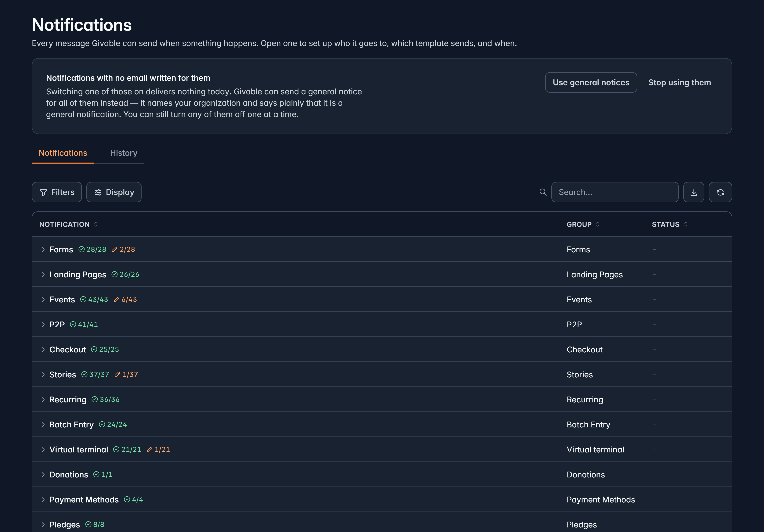Expand the Landing Pages row chevron
This screenshot has height=532, width=764.
pos(43,275)
